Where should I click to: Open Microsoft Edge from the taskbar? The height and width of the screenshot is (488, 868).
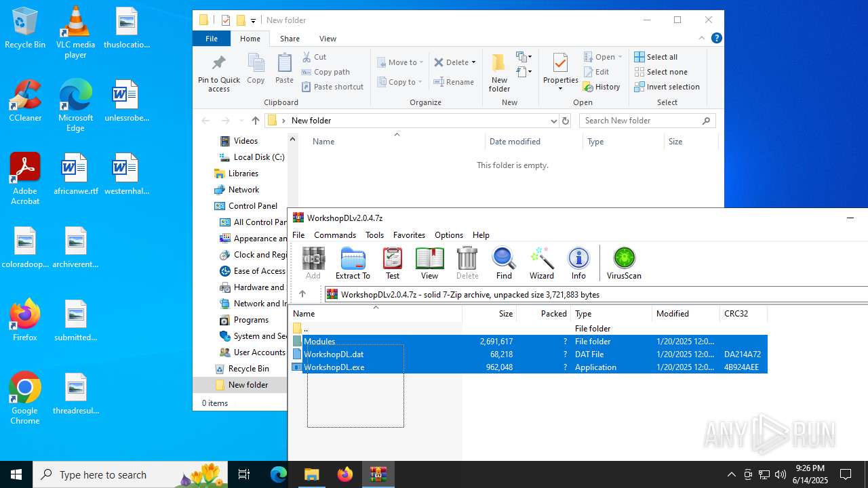[x=279, y=474]
